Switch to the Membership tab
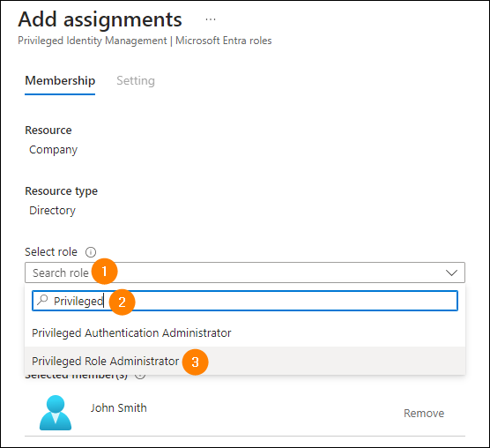The height and width of the screenshot is (448, 490). 60,81
